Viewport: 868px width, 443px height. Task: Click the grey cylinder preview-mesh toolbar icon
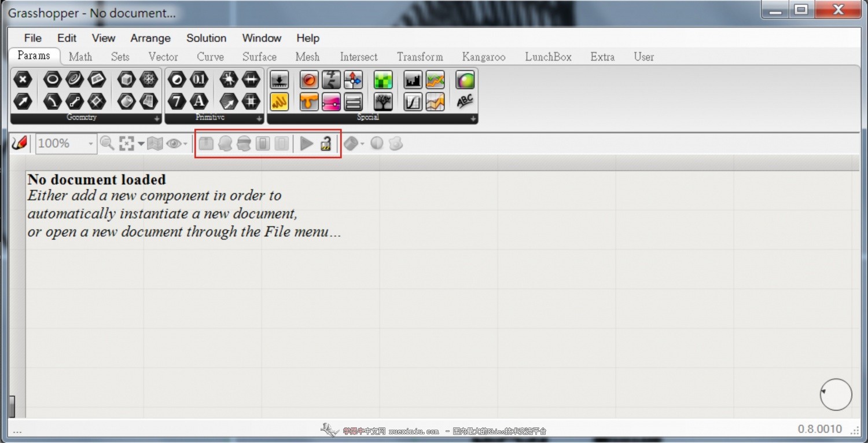click(x=351, y=143)
